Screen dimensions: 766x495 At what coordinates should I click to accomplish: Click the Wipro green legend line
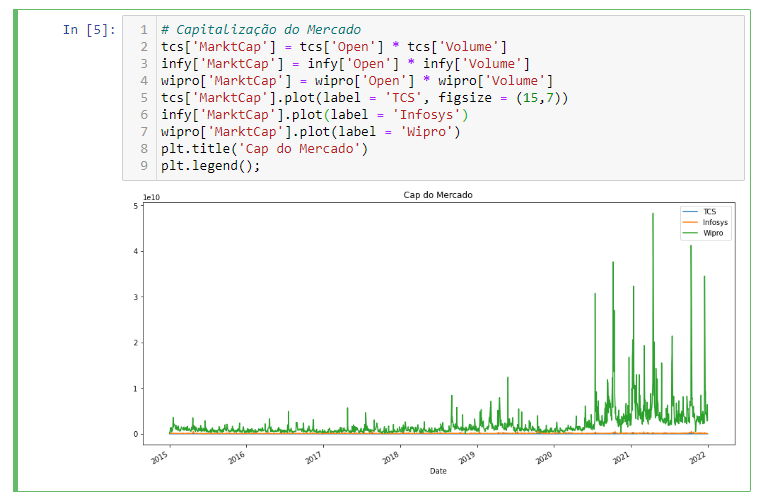coord(689,232)
